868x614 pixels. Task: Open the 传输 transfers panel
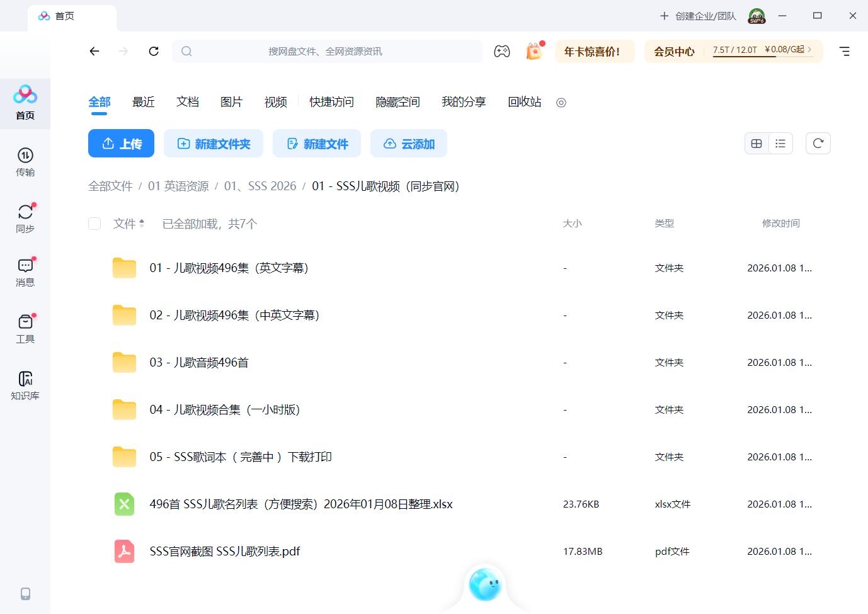point(25,162)
